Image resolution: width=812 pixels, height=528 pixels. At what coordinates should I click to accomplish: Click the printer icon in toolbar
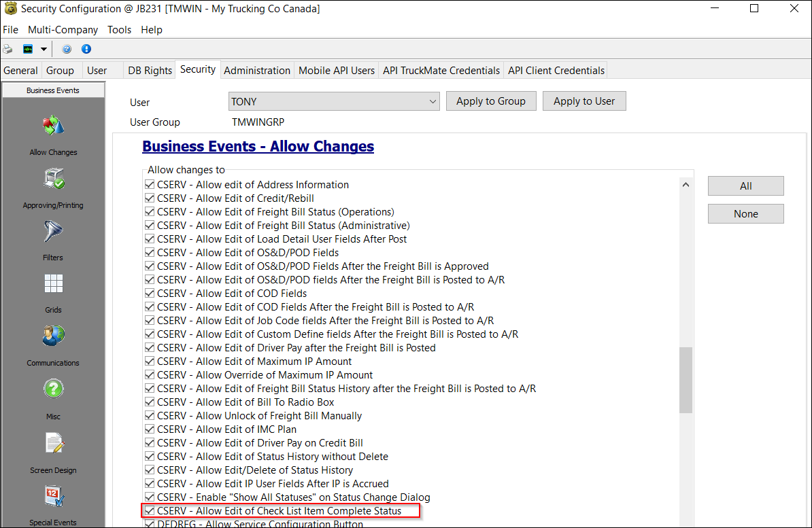point(7,49)
